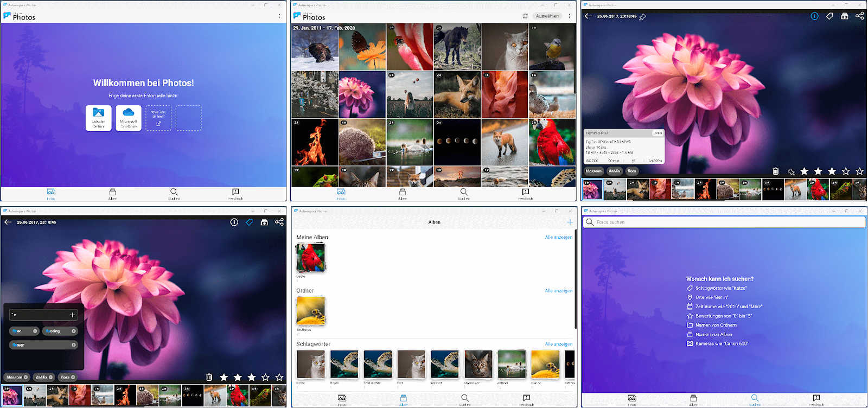
Task: Toggle the blue highlighted tag icon
Action: click(x=249, y=222)
